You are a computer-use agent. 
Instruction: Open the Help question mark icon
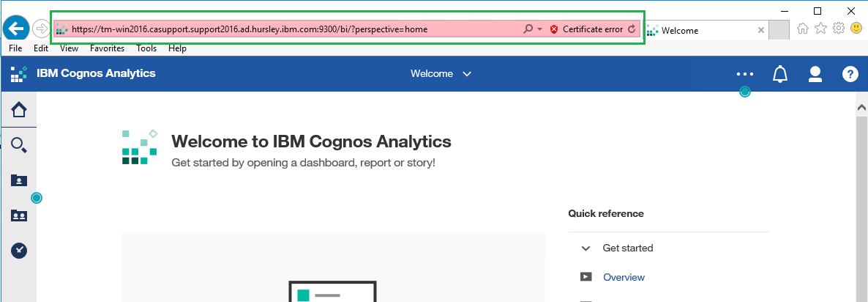click(850, 74)
